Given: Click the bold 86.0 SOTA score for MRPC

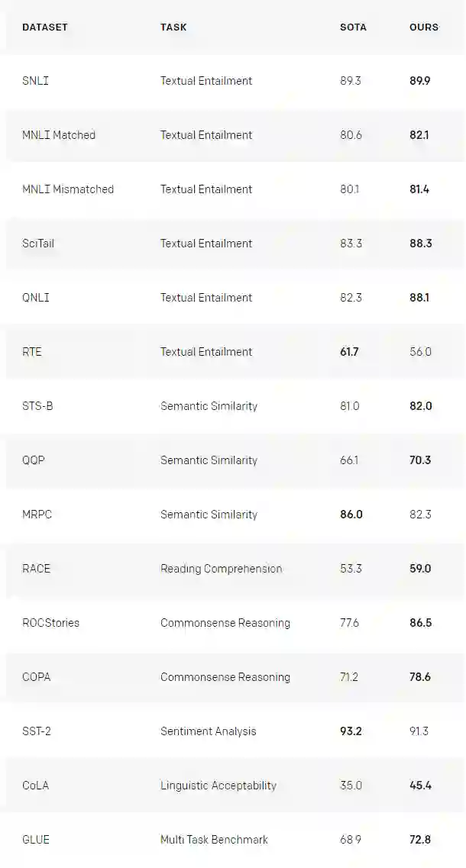Looking at the screenshot, I should pos(351,515).
